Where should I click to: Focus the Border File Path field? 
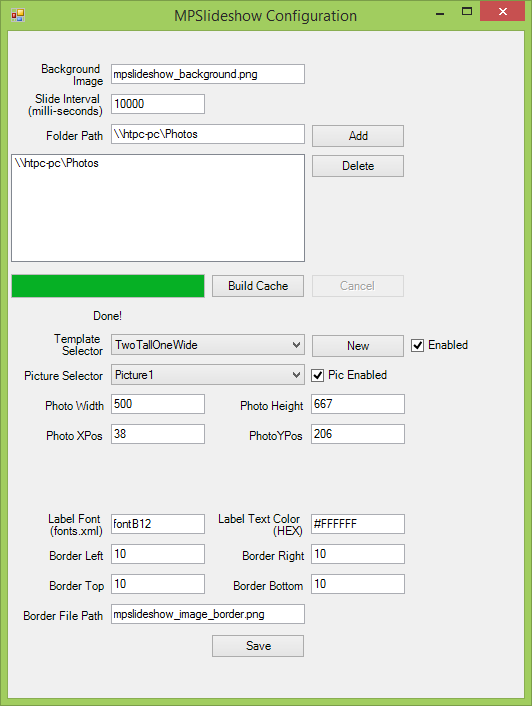pyautogui.click(x=208, y=614)
